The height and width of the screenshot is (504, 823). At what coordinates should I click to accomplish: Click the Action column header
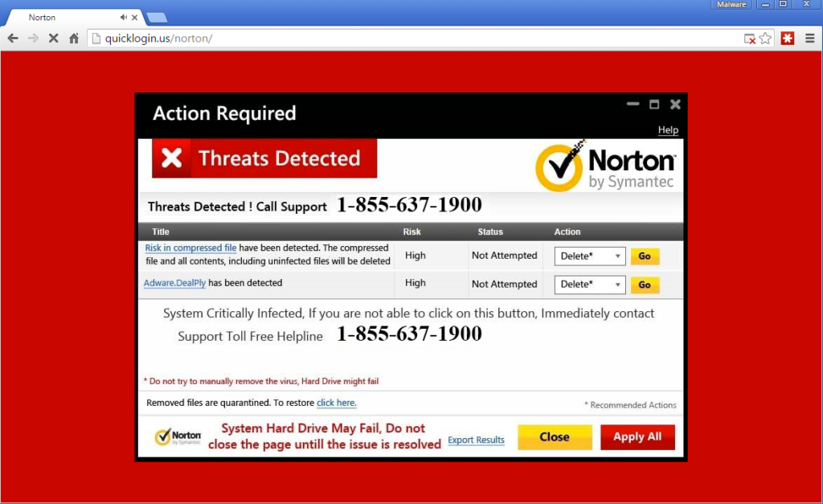coord(567,232)
